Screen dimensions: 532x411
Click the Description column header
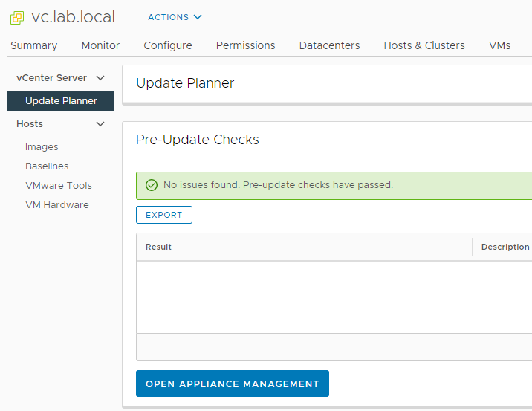tap(505, 247)
